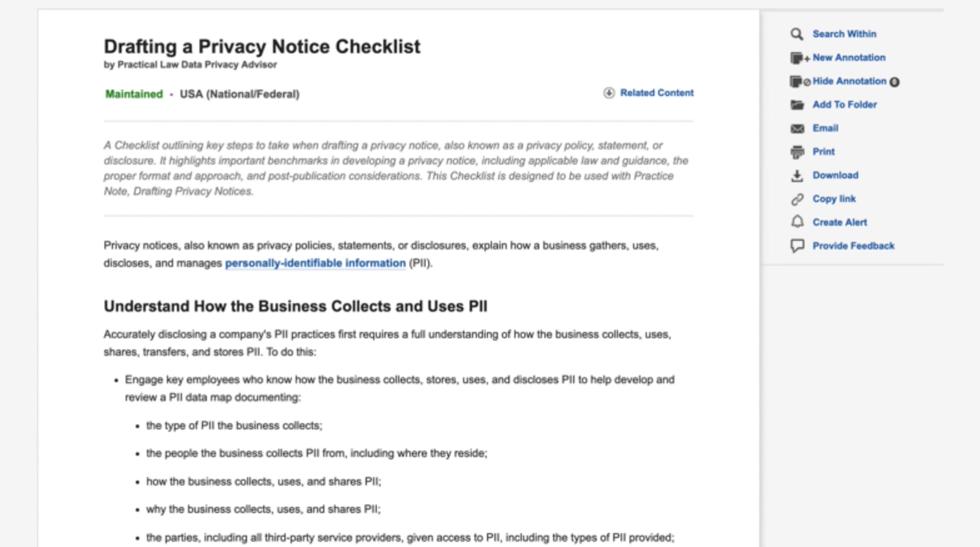The image size is (980, 547).
Task: Click the Copy link chain icon
Action: pos(797,199)
